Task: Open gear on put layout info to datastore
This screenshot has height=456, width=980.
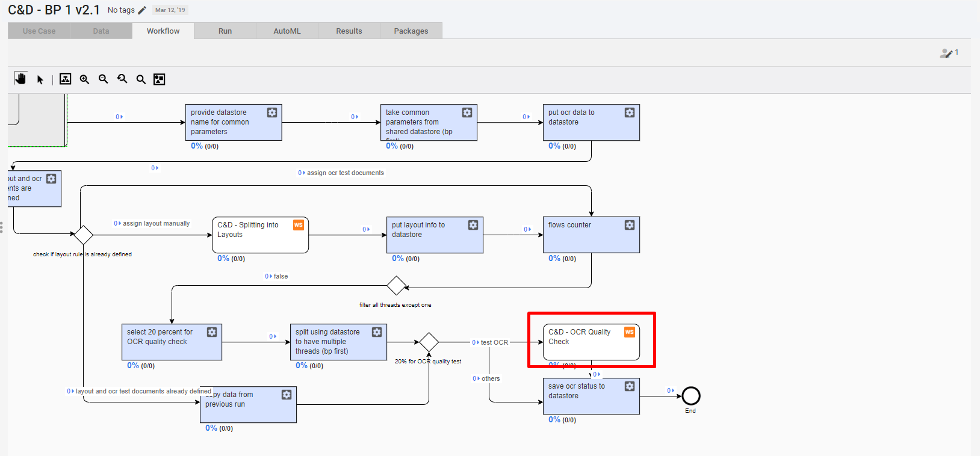Action: coord(473,225)
